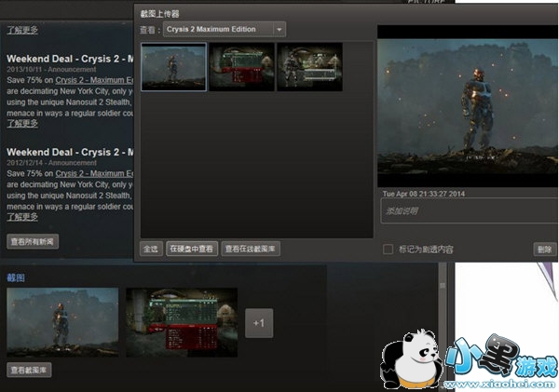Click the large screenshot preview image
The image size is (559, 392).
468,106
